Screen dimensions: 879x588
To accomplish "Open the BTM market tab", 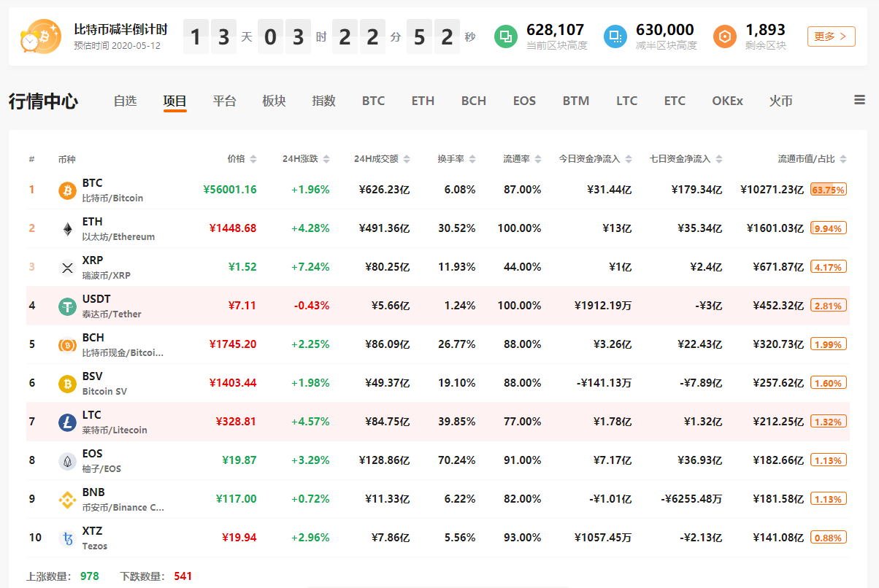I will coord(576,101).
